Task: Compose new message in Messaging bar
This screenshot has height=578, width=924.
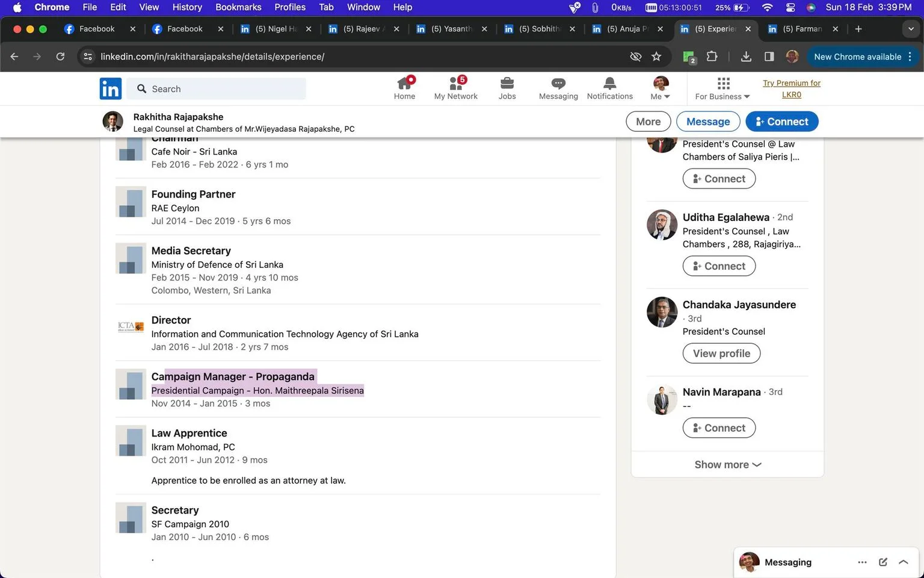Action: click(883, 562)
